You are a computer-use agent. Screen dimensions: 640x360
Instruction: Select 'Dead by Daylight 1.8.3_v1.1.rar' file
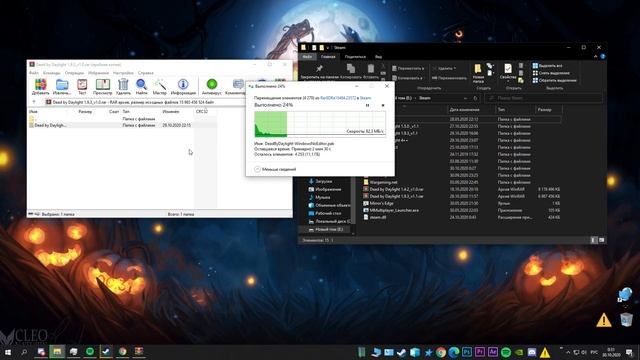point(393,196)
